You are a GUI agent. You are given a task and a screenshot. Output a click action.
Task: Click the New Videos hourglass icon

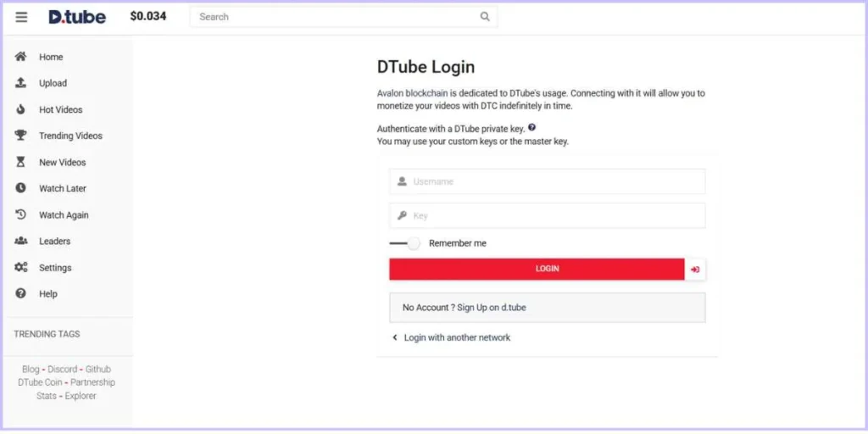pos(21,162)
